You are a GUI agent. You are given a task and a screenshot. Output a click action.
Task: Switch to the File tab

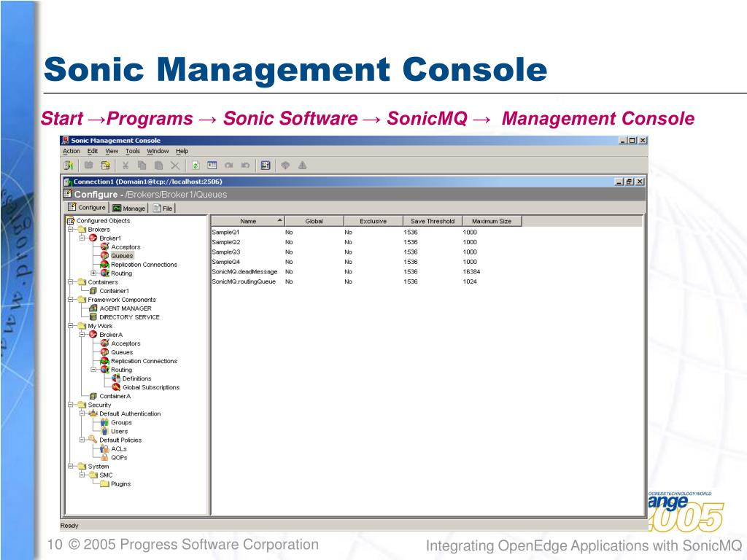[163, 208]
